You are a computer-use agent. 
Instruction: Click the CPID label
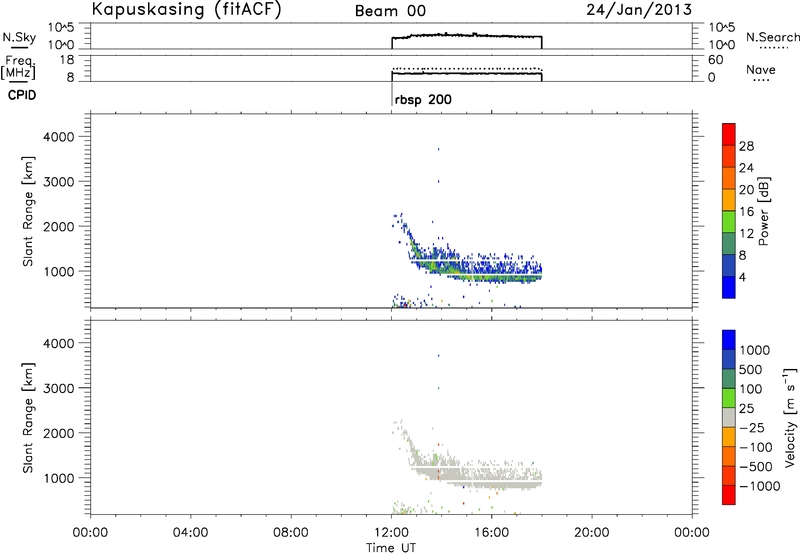point(22,95)
